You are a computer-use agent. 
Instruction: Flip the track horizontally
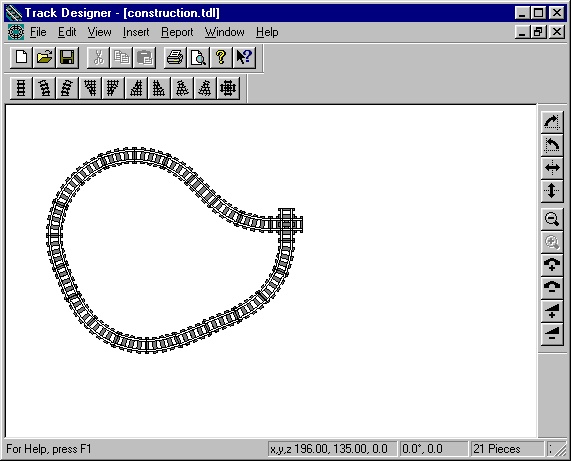tap(552, 168)
